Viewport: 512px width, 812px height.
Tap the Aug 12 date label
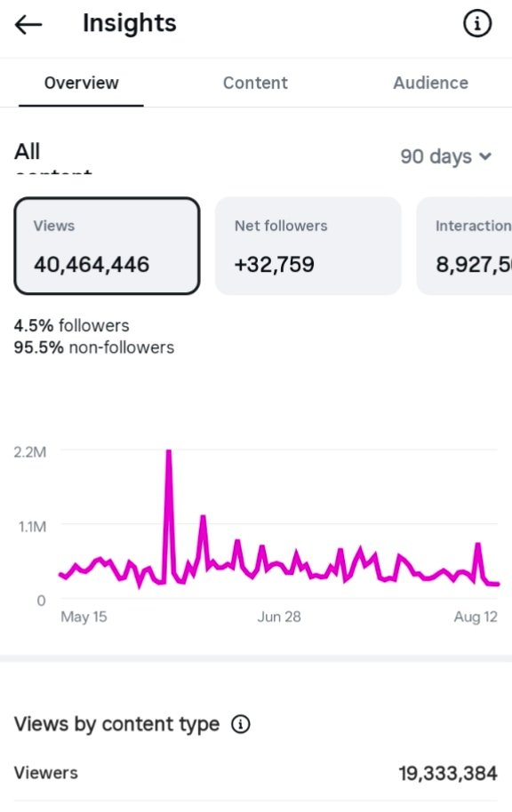point(476,617)
